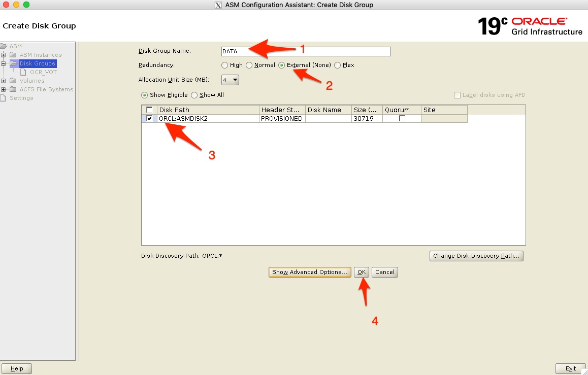Viewport: 588px width, 375px height.
Task: Click the PROVISIONED header status cell
Action: (x=282, y=118)
